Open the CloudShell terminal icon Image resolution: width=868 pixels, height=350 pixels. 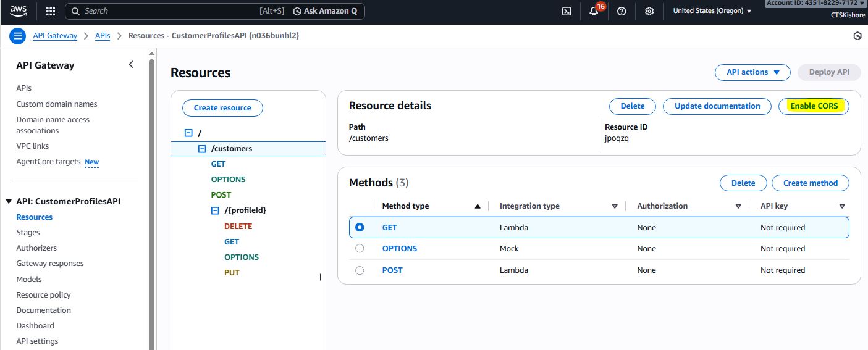[566, 11]
